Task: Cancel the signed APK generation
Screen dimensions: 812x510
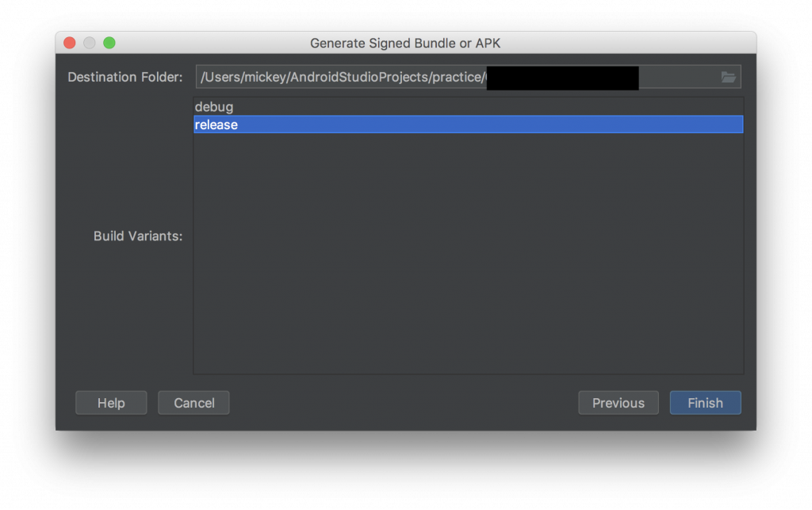Action: click(x=193, y=403)
